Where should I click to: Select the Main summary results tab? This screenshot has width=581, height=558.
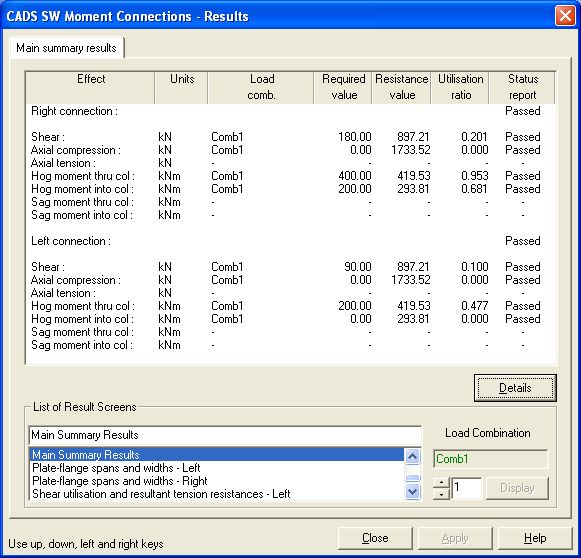click(x=67, y=48)
